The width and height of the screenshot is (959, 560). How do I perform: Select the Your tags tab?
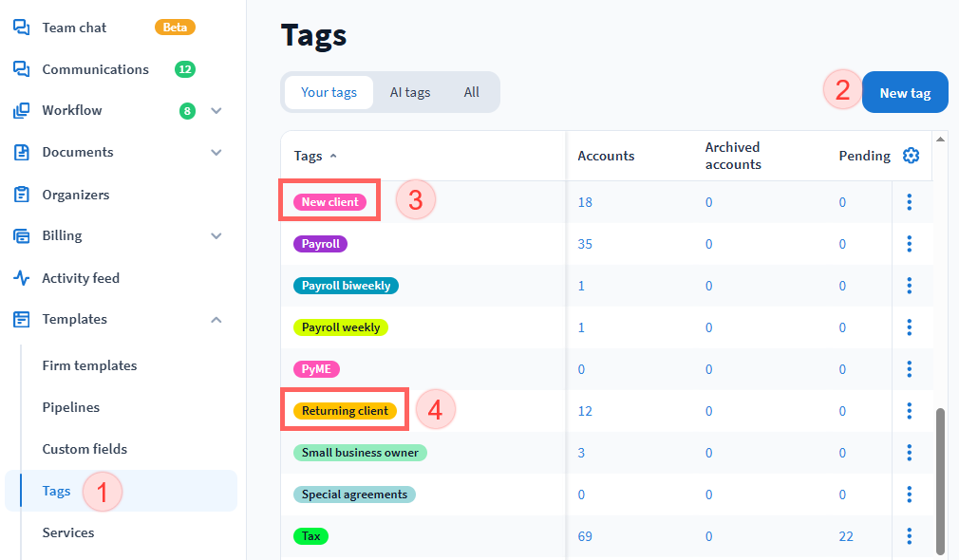click(329, 92)
